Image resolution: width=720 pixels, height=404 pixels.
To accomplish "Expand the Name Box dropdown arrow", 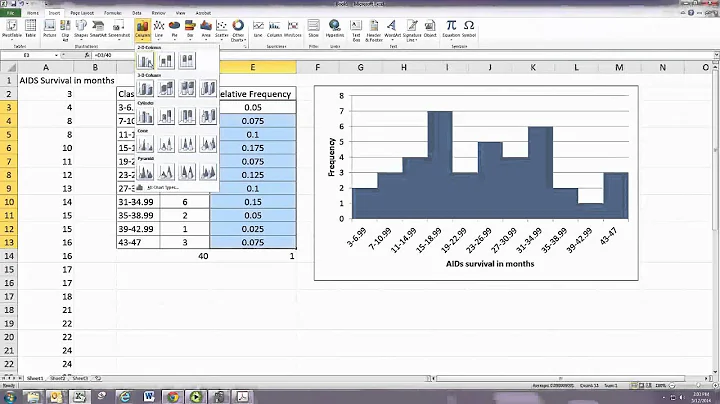I will (x=56, y=55).
